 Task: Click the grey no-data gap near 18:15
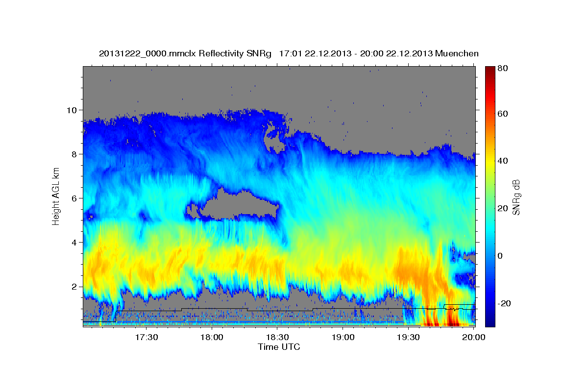[239, 204]
